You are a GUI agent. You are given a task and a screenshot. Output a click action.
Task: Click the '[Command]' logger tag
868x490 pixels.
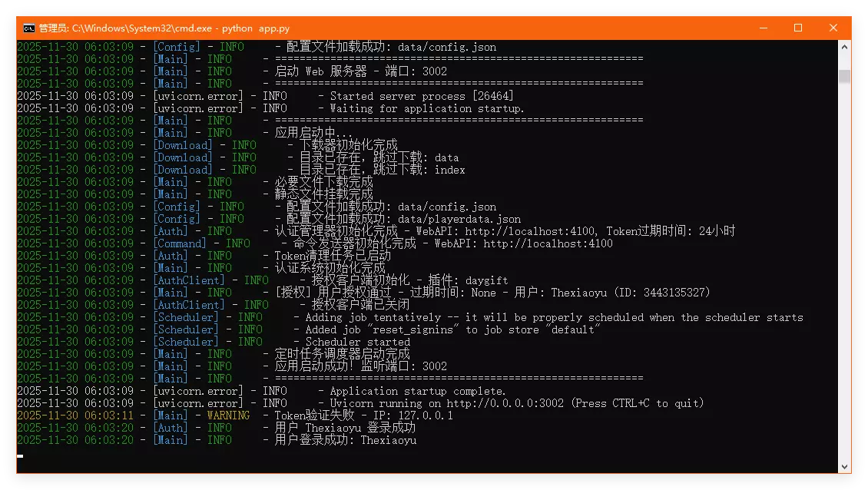click(x=179, y=243)
